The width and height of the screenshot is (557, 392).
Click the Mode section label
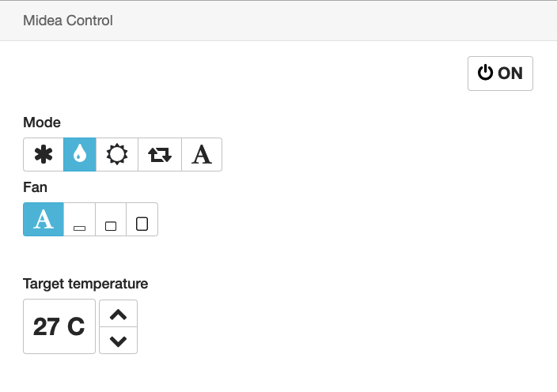point(42,122)
